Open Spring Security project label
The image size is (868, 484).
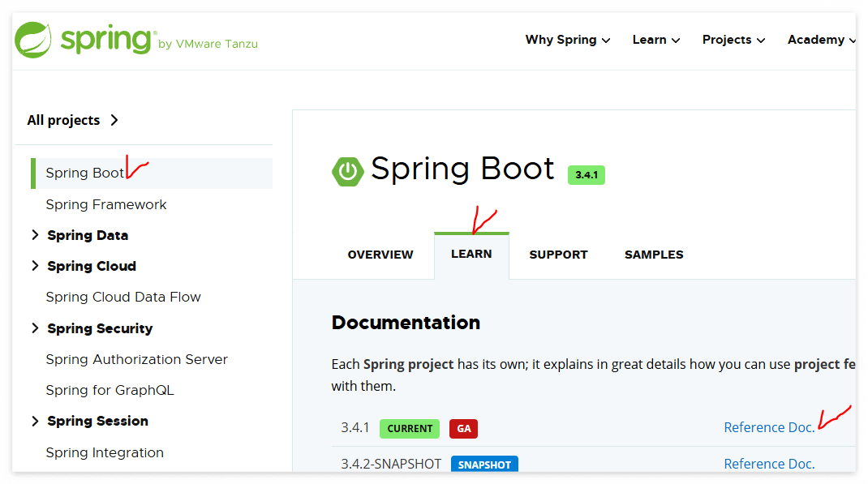click(x=100, y=328)
